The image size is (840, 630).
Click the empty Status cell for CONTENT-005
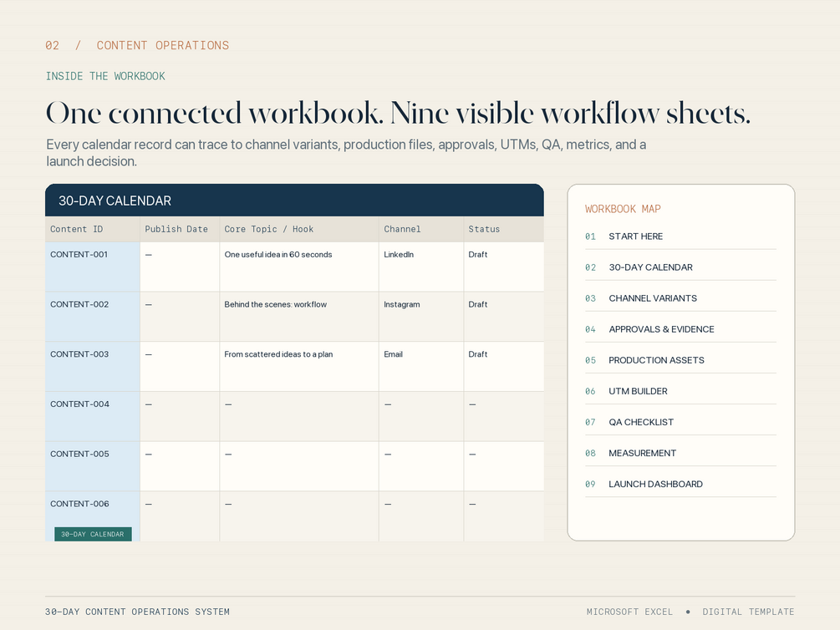[x=503, y=466]
